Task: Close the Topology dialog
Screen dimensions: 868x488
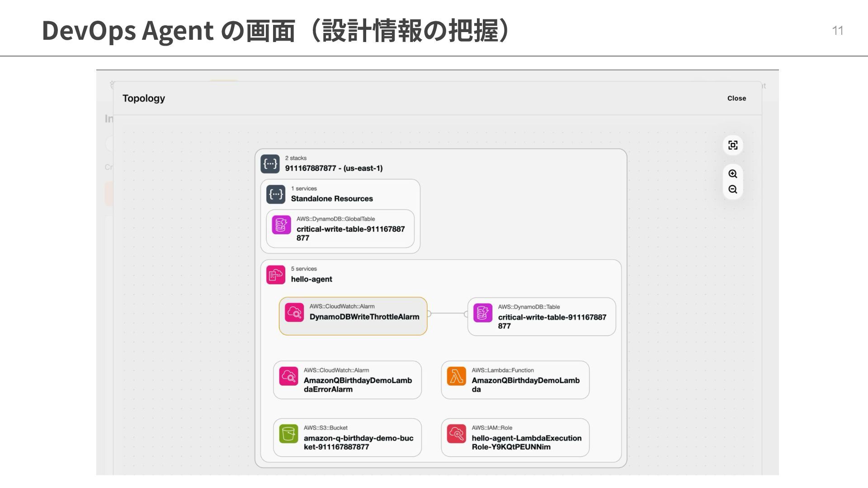Action: pyautogui.click(x=736, y=98)
